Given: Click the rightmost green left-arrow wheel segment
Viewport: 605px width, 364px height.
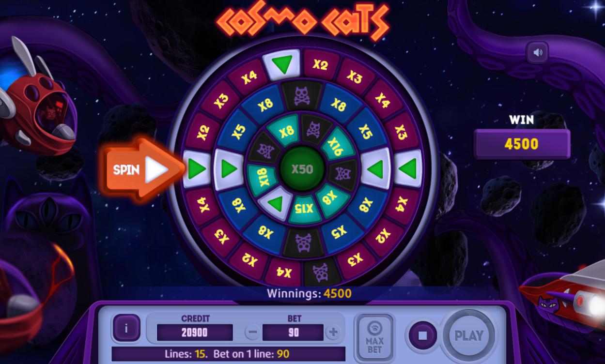Looking at the screenshot, I should [408, 169].
